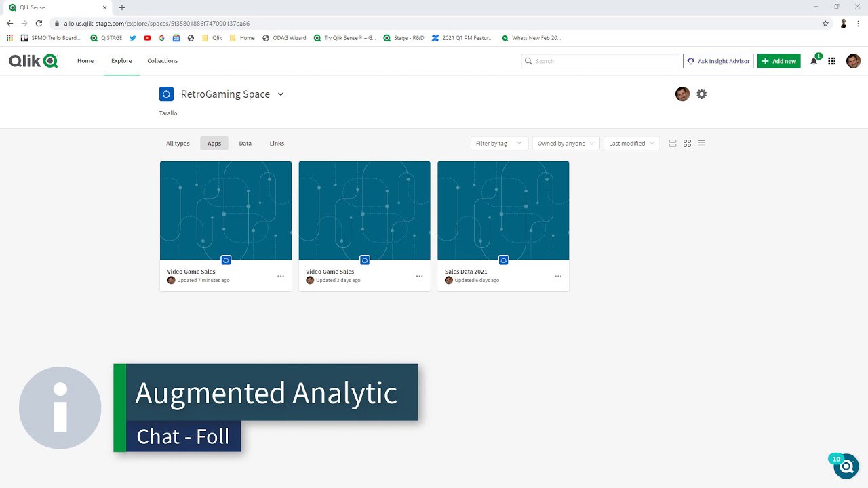Reload the browser page
This screenshot has height=488, width=868.
tap(39, 23)
